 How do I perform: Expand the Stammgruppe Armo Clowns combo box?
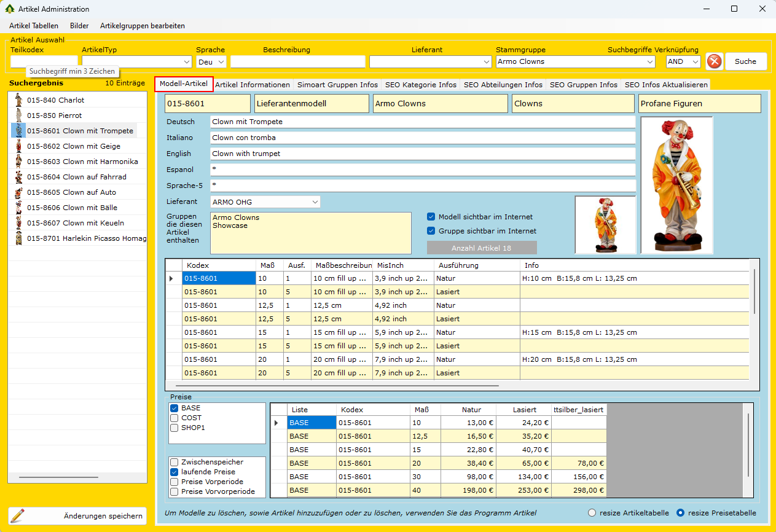click(650, 62)
